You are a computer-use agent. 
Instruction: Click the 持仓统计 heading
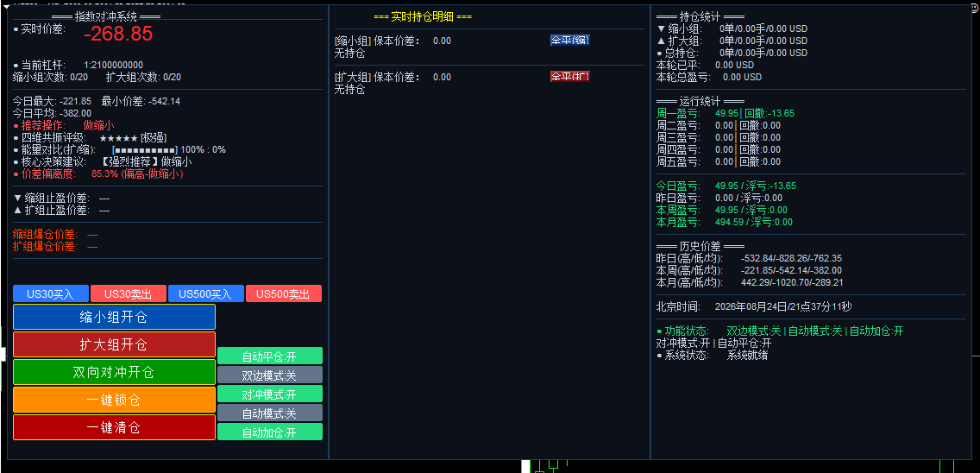(x=700, y=17)
